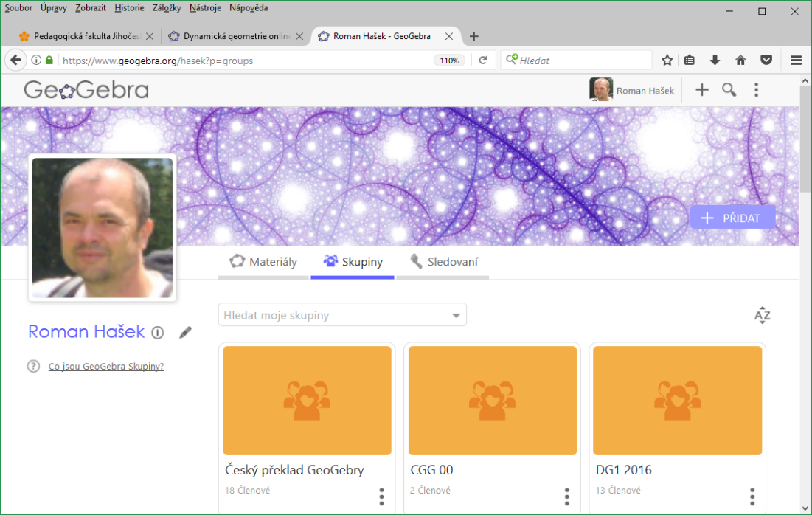Click info icon beside Roman Hašek name

158,333
